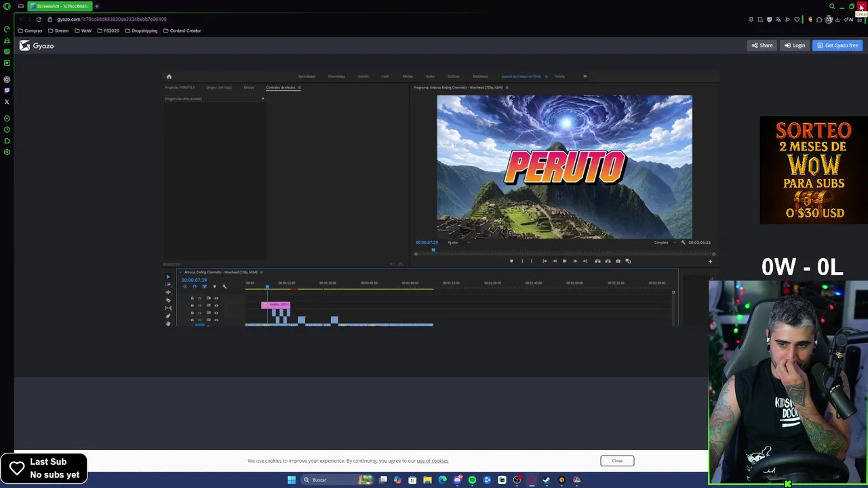Click the Buscar taskbar search box
868x488 pixels.
[338, 480]
